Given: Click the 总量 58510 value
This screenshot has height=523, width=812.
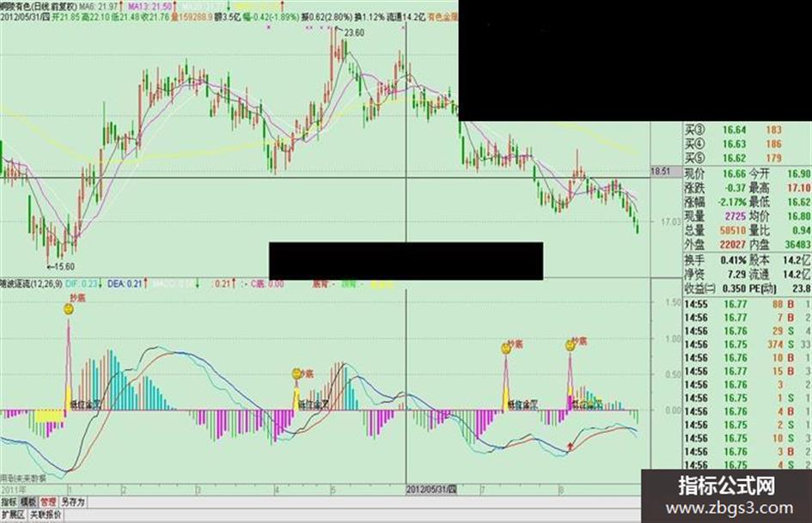Looking at the screenshot, I should (x=733, y=230).
